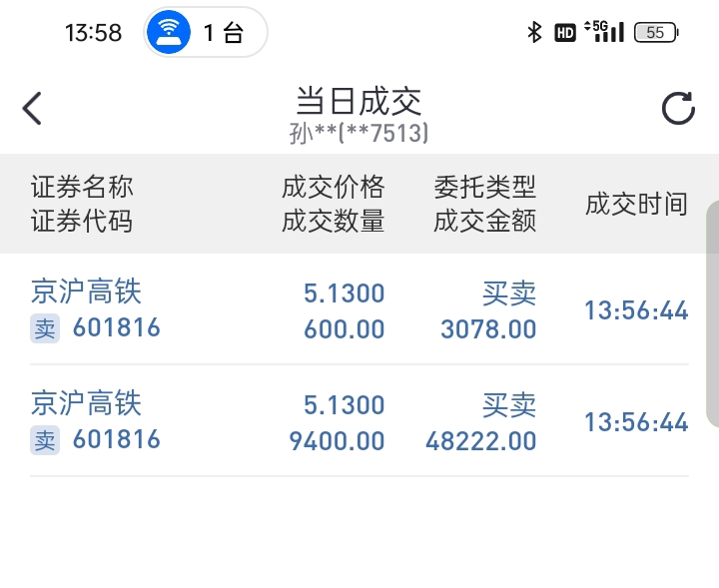Tap the 当日成交 page title

click(359, 100)
